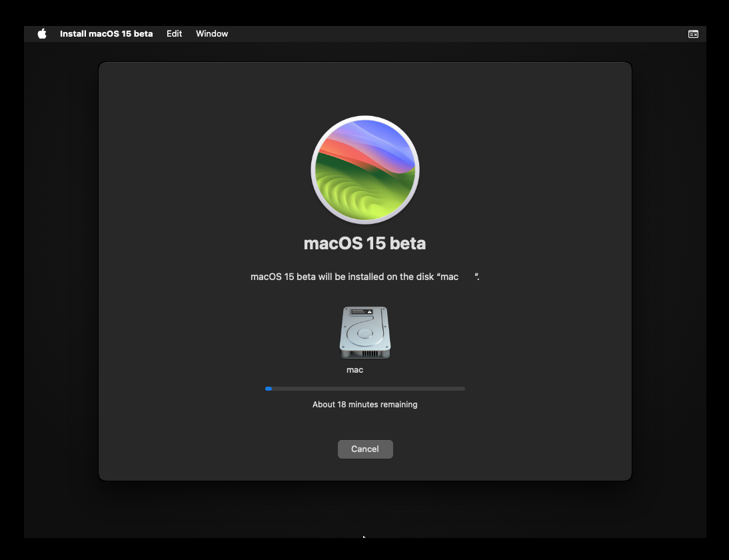This screenshot has height=560, width=729.
Task: Open the Apple menu
Action: (42, 34)
